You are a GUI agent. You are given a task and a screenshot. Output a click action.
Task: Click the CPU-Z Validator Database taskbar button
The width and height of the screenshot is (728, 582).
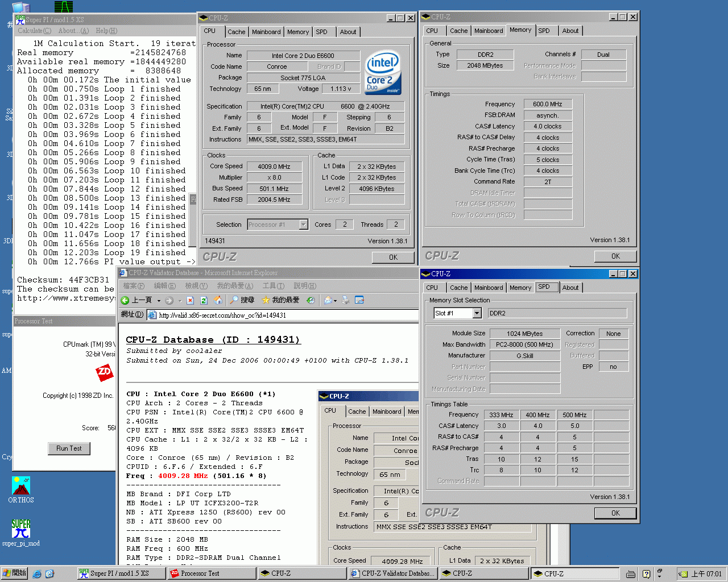[392, 573]
